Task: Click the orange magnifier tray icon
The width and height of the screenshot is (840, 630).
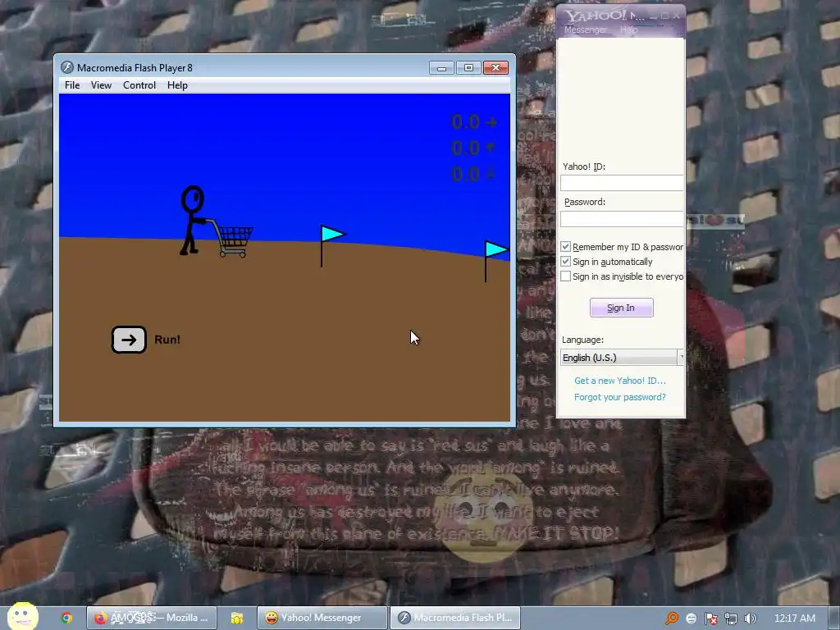Action: [671, 619]
